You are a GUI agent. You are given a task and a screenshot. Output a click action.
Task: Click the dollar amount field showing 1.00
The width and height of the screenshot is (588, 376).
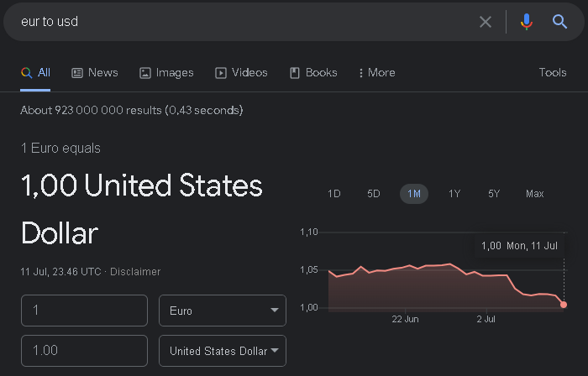(x=84, y=351)
